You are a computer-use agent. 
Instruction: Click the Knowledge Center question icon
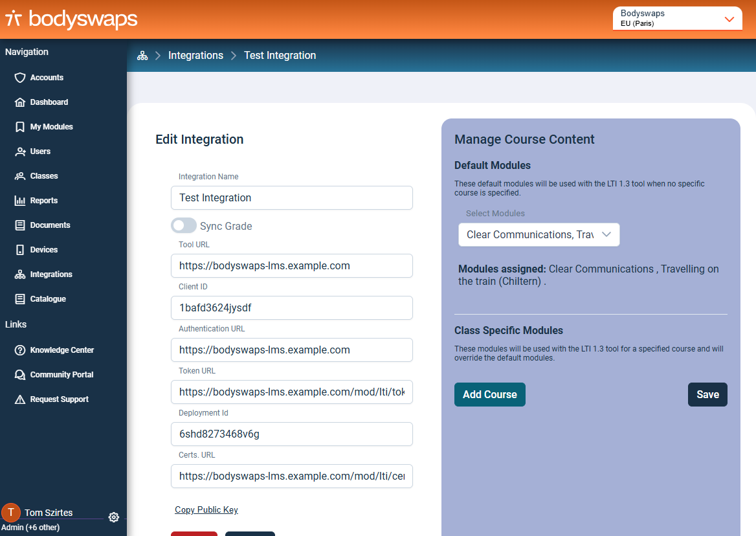point(20,350)
